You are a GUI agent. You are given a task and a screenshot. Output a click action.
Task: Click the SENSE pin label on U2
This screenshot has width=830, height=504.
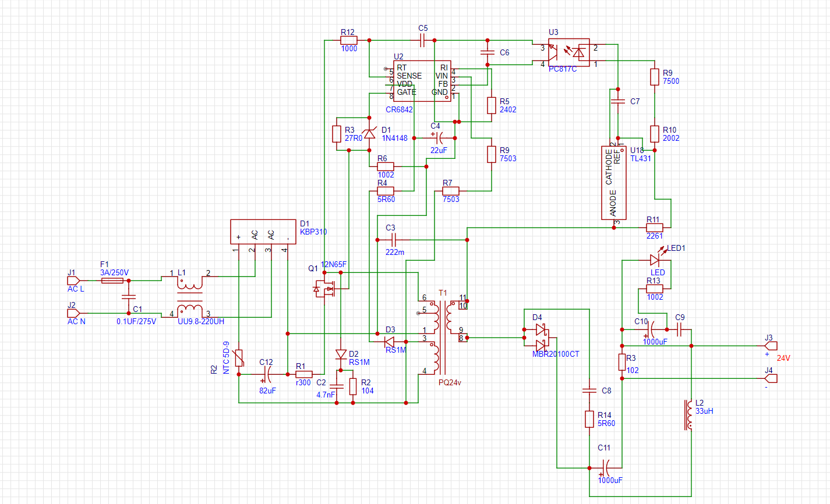click(409, 76)
